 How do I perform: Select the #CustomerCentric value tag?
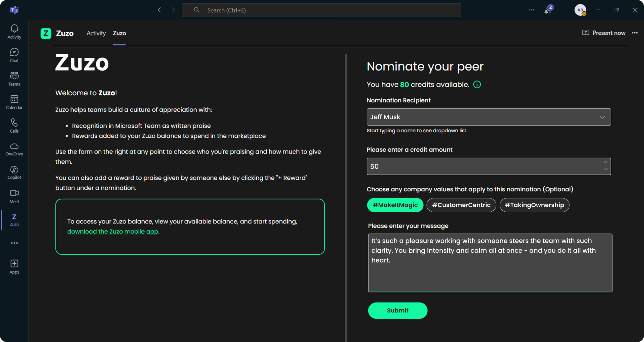tap(461, 205)
